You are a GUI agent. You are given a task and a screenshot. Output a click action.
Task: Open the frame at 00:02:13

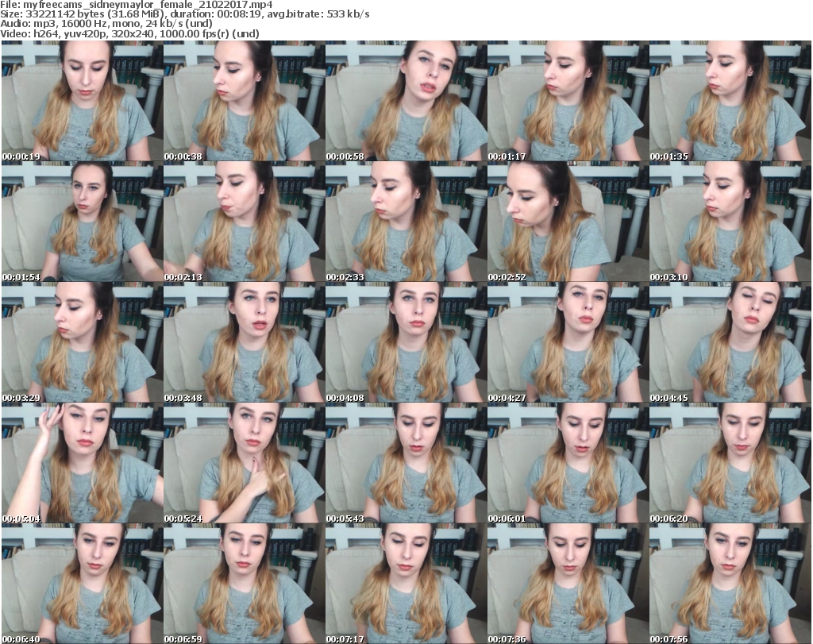coord(245,222)
